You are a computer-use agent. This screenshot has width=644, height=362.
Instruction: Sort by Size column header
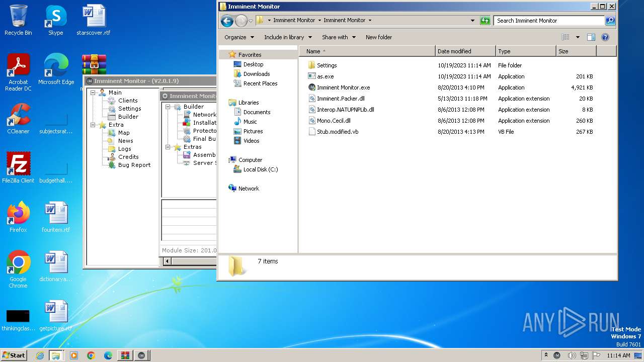coord(576,51)
